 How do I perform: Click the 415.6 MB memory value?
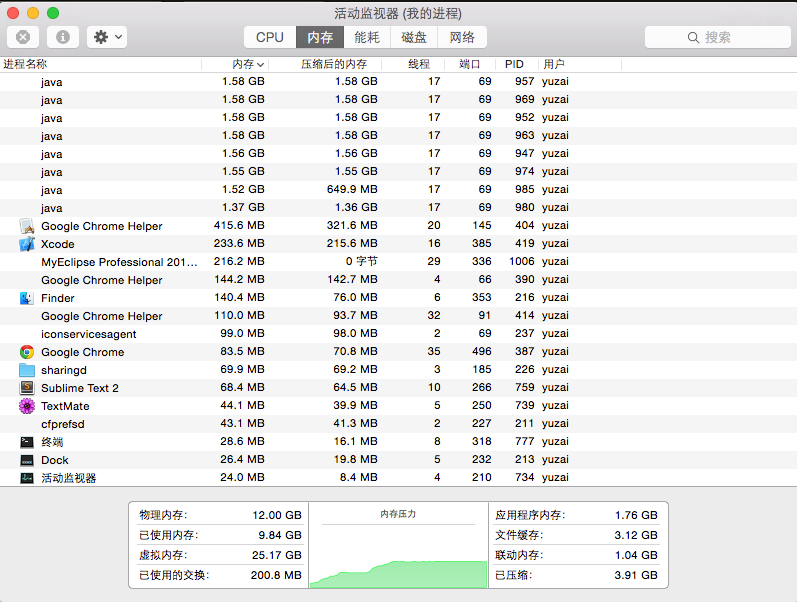point(239,225)
